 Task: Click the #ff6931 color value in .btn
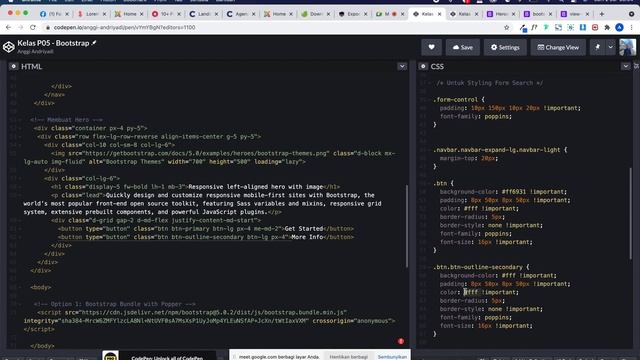pyautogui.click(x=514, y=192)
